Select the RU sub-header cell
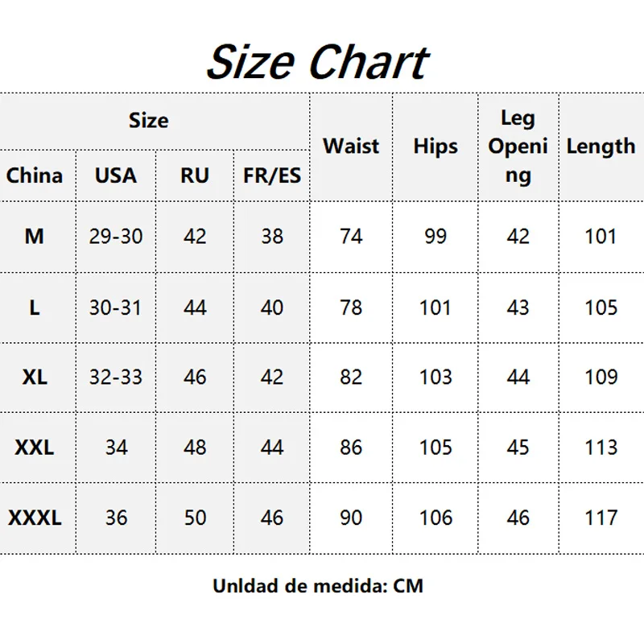Screen dimensions: 644x644 tap(195, 175)
